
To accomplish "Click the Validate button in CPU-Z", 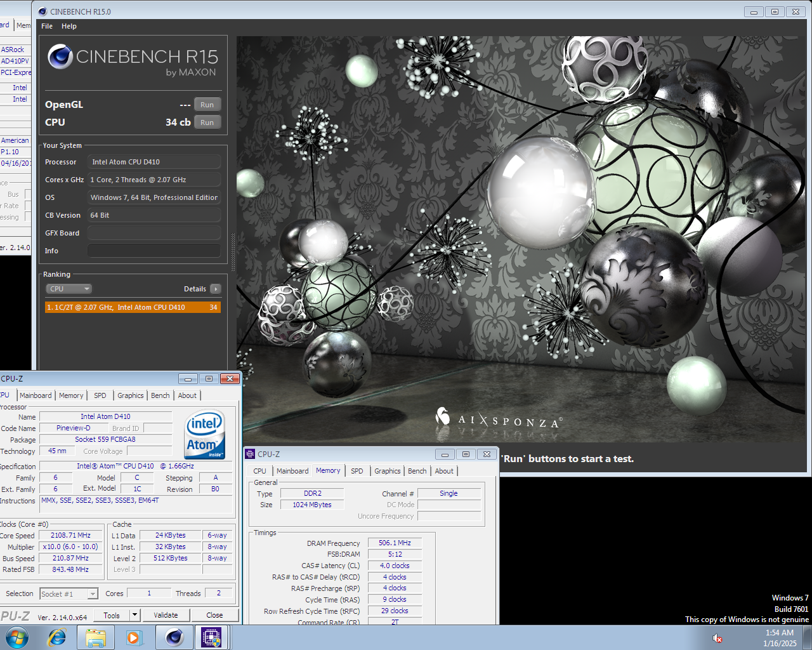I will (x=166, y=615).
